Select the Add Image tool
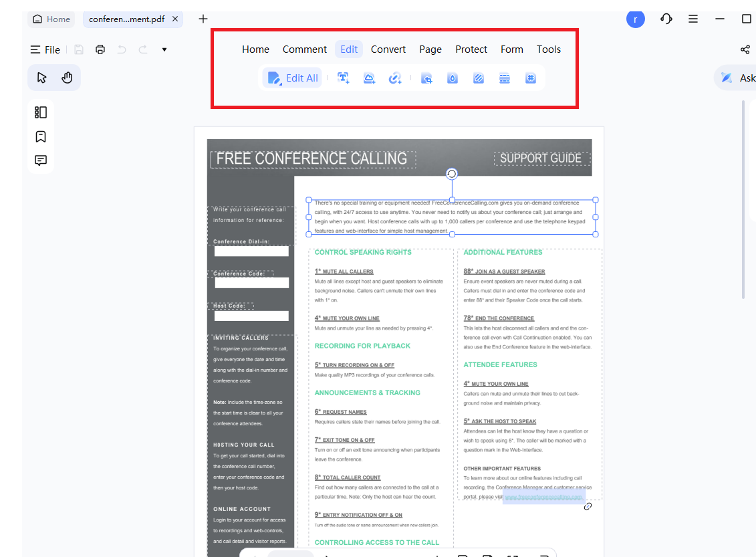The image size is (756, 557). 370,78
